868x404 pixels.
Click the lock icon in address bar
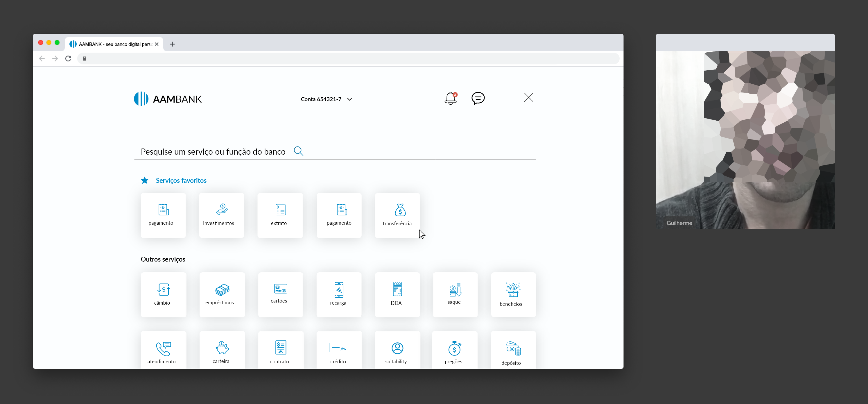(85, 59)
